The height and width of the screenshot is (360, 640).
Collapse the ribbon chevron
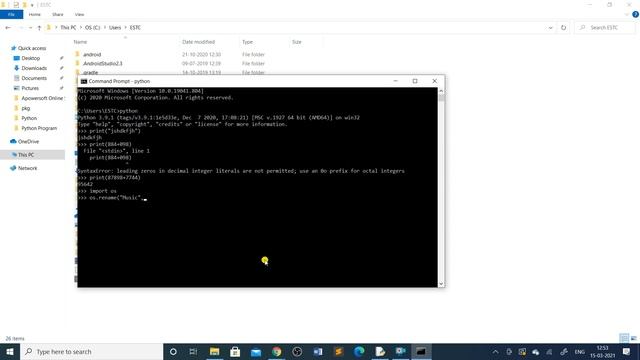tap(627, 14)
